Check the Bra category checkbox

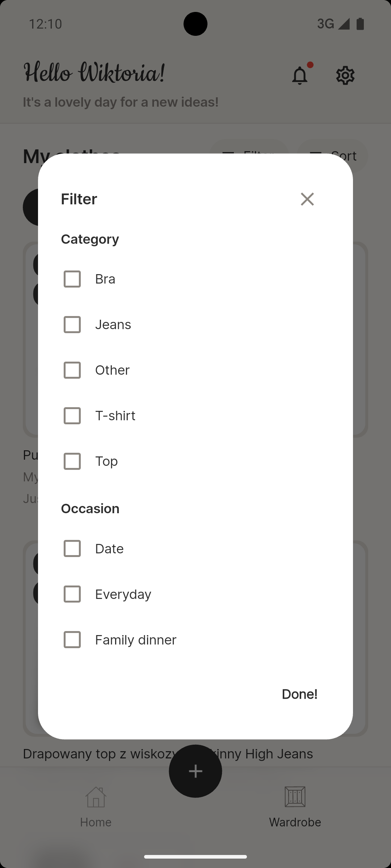click(72, 279)
